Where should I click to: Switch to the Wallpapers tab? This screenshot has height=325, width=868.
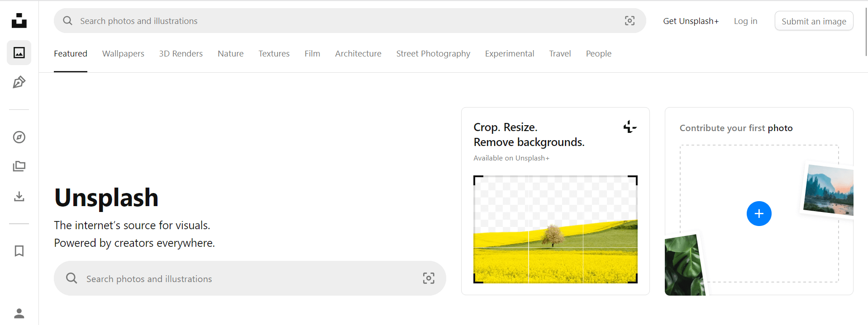point(123,54)
